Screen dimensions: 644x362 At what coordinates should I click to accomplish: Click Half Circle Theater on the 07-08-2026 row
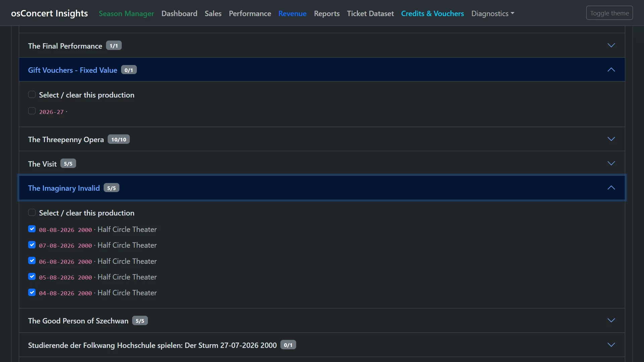(127, 245)
